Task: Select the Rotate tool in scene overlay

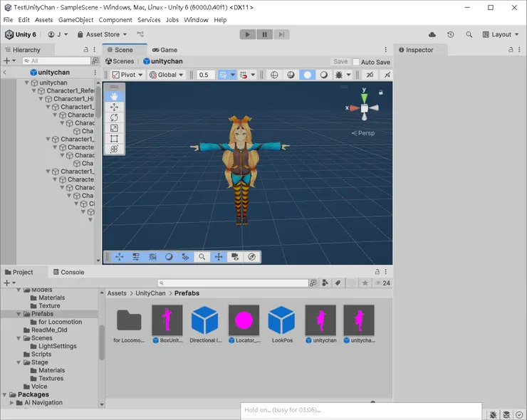Action: (x=114, y=117)
